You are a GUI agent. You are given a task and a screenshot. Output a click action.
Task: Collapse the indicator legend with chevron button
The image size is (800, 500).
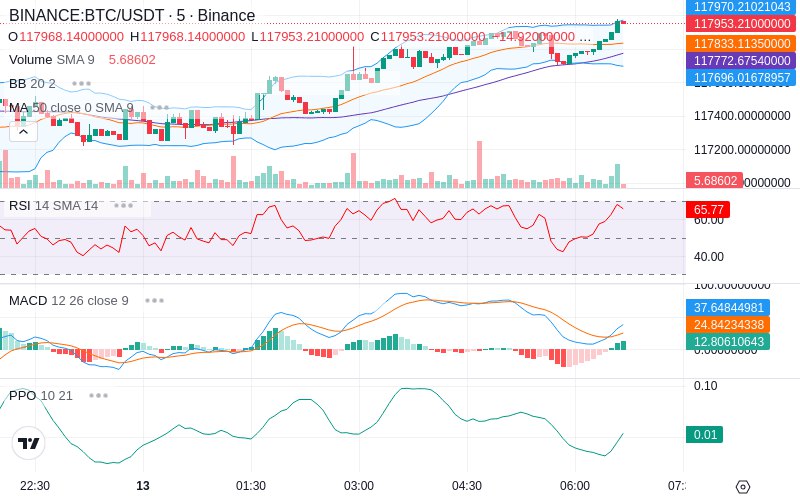(23, 132)
